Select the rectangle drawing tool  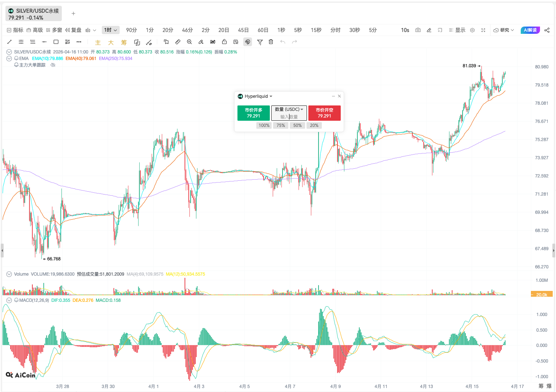[x=56, y=42]
